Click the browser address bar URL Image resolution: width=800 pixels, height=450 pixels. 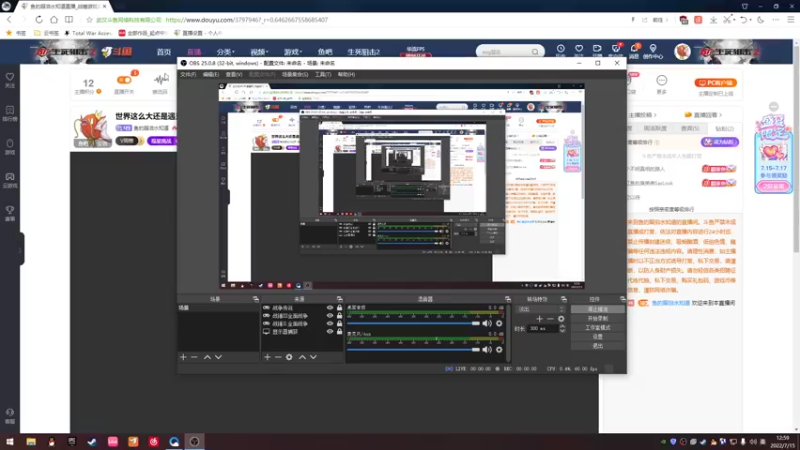pyautogui.click(x=246, y=20)
